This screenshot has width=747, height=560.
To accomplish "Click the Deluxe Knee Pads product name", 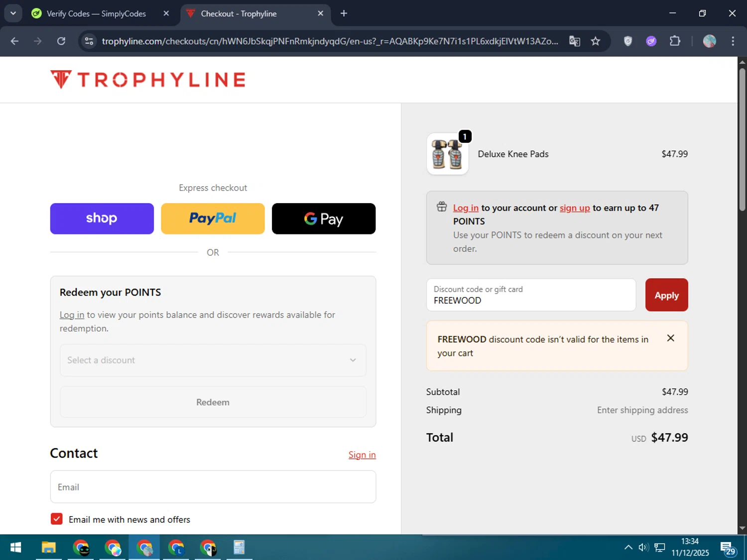I will (513, 154).
